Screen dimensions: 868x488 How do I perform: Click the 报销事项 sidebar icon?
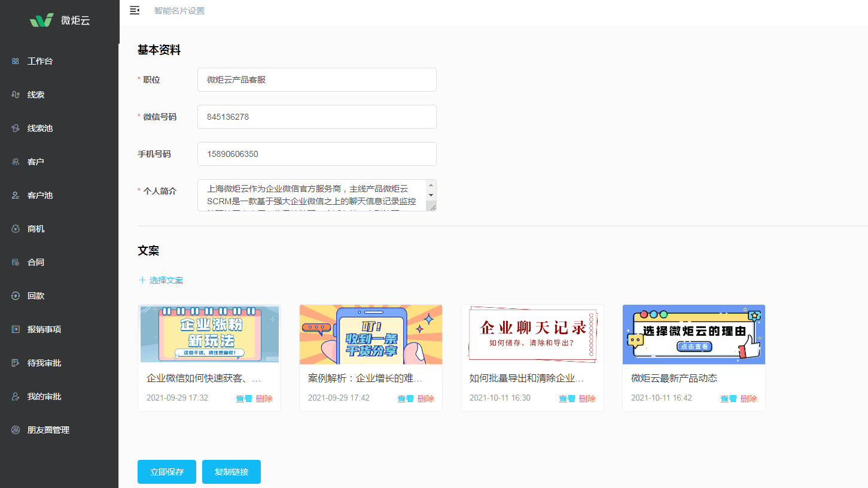tap(15, 329)
